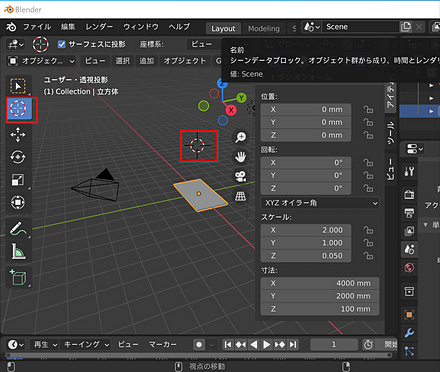Select the Add Cube tool
Image resolution: width=440 pixels, height=372 pixels.
point(18,277)
